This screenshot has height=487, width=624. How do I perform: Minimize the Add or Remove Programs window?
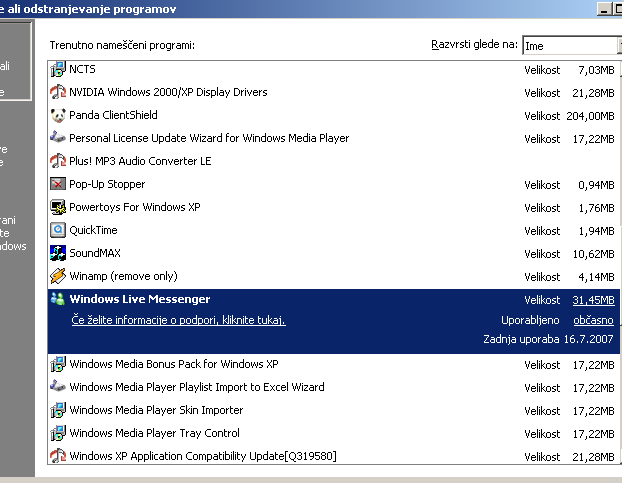(604, 9)
